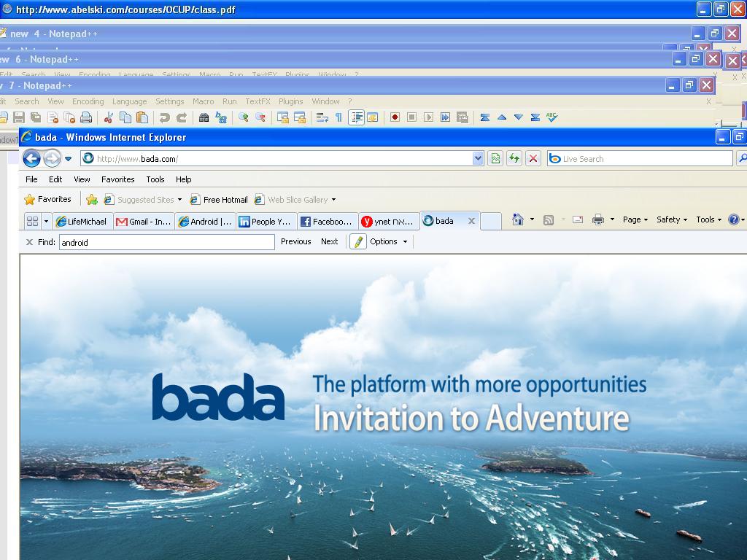Click the Help question mark icon

734,219
